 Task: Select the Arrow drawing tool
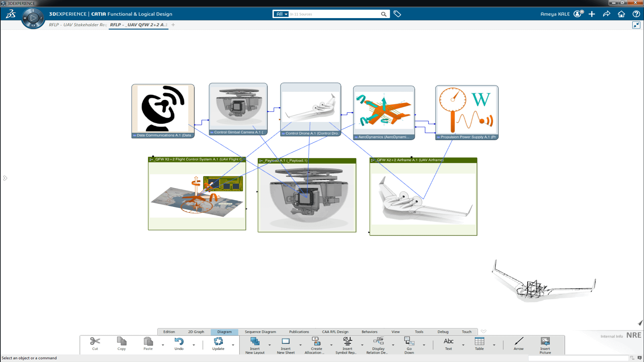[x=519, y=342]
